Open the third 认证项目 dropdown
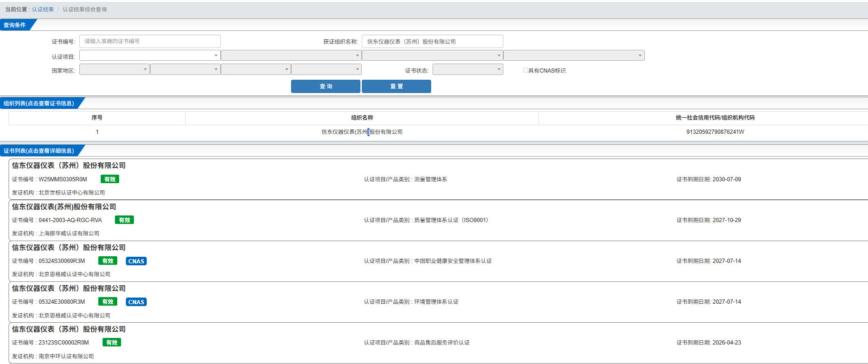 [432, 56]
